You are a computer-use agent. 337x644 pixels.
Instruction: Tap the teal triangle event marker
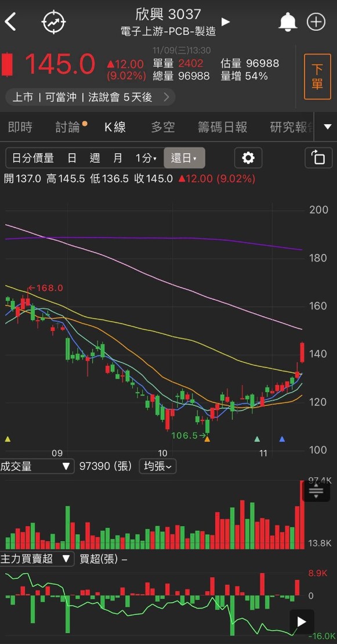point(258,439)
